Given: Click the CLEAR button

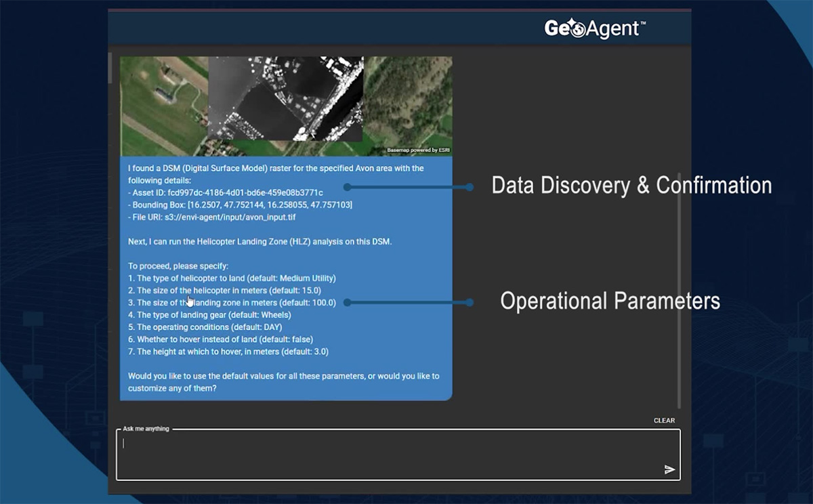Looking at the screenshot, I should [x=664, y=421].
